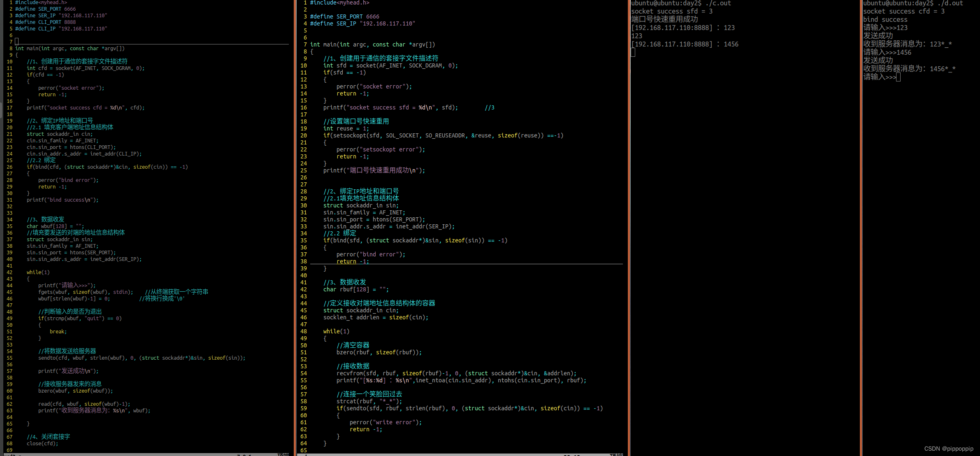Click '收到服务器消息为: 1456*_*' output
Screen dimensions: 980x456
click(x=909, y=69)
